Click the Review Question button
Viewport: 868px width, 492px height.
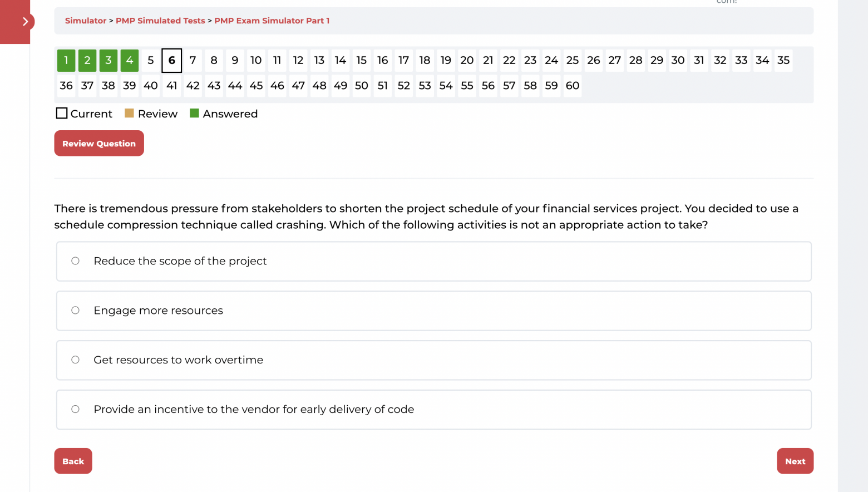(x=99, y=144)
